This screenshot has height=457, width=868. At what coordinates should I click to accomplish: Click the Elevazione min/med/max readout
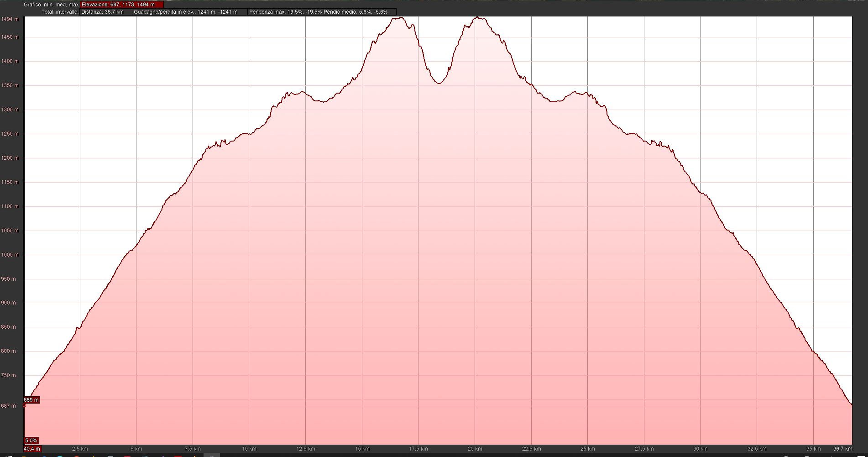click(x=121, y=5)
